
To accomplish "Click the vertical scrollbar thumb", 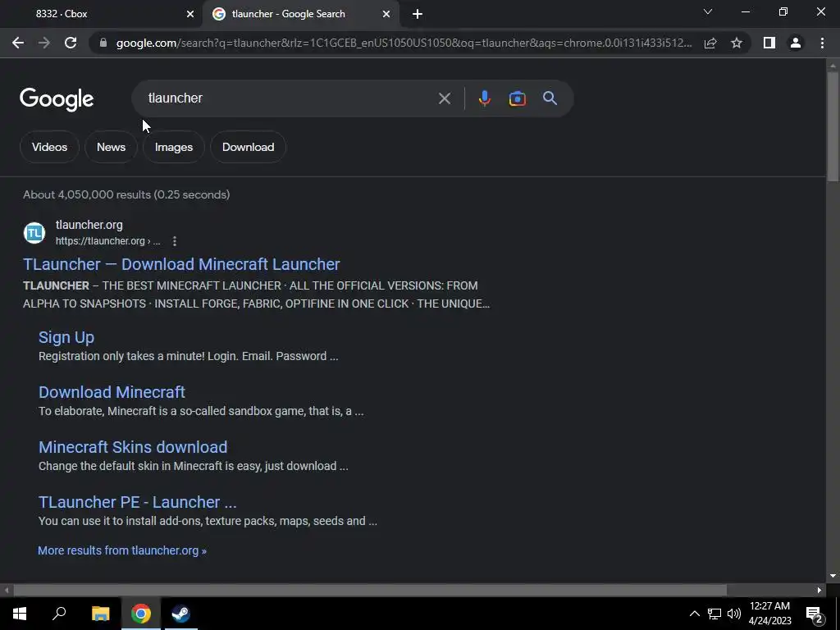I will [x=833, y=126].
